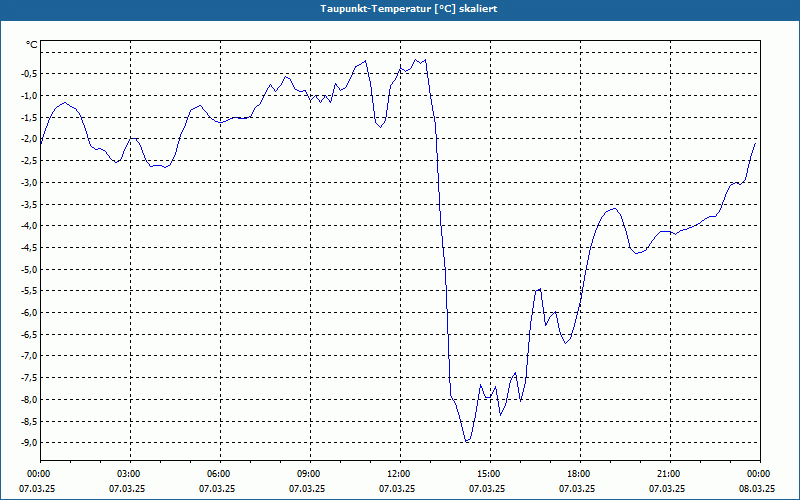Viewport: 800px width, 500px height.
Task: Click the -6,5 y-axis label
Action: tap(29, 334)
